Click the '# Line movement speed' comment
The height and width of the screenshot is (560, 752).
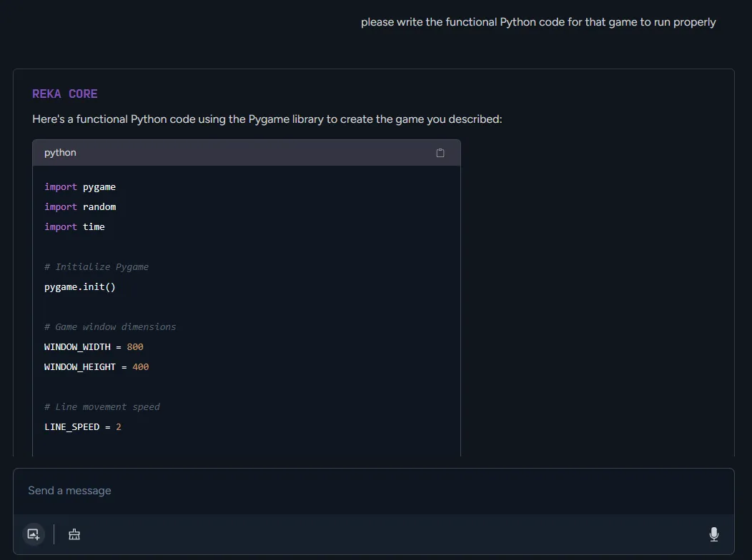point(102,406)
